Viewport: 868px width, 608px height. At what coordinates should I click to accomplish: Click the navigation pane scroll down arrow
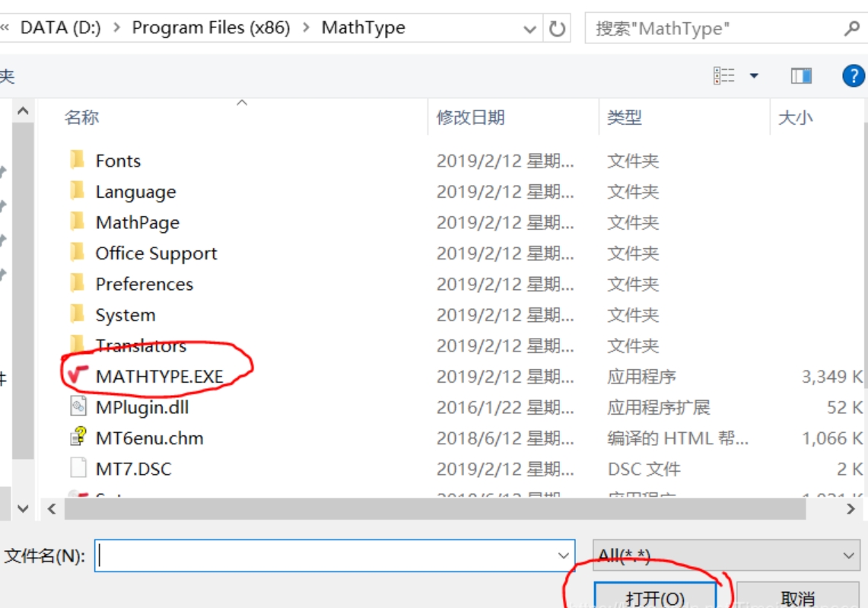pyautogui.click(x=23, y=508)
